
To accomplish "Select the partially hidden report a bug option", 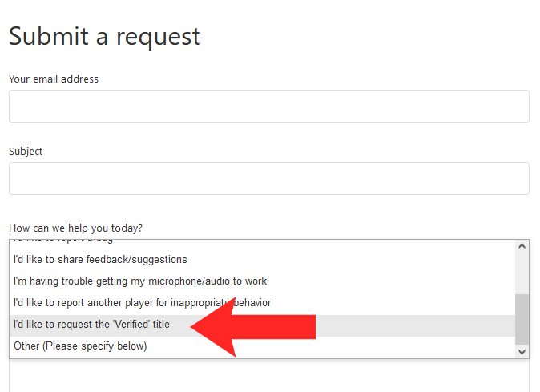I will point(263,244).
